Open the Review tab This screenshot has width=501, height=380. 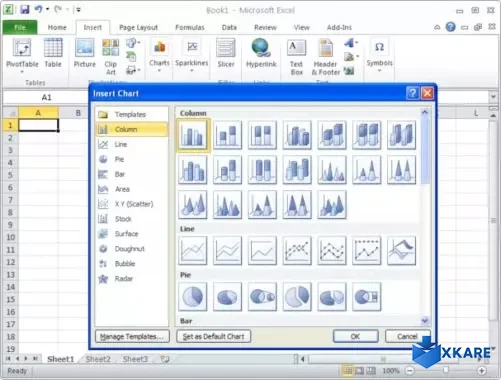[x=265, y=28]
